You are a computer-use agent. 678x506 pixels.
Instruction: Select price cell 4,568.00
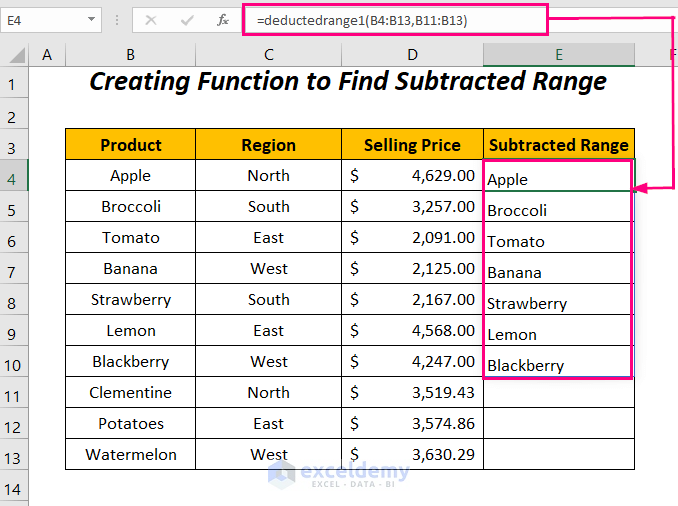[x=413, y=330]
